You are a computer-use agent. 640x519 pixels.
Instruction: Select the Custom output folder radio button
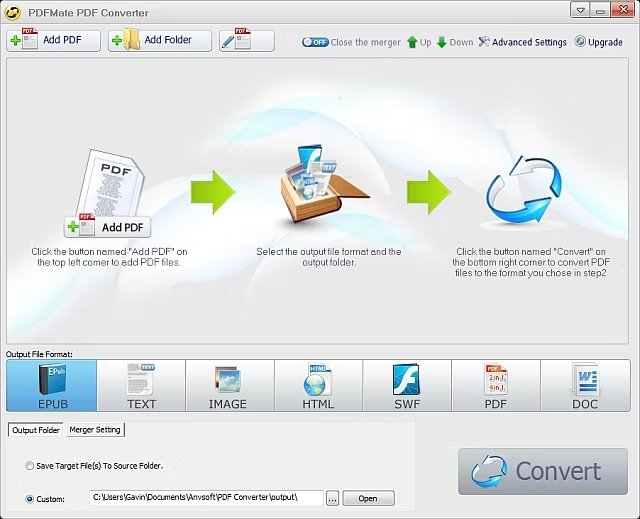(x=29, y=499)
